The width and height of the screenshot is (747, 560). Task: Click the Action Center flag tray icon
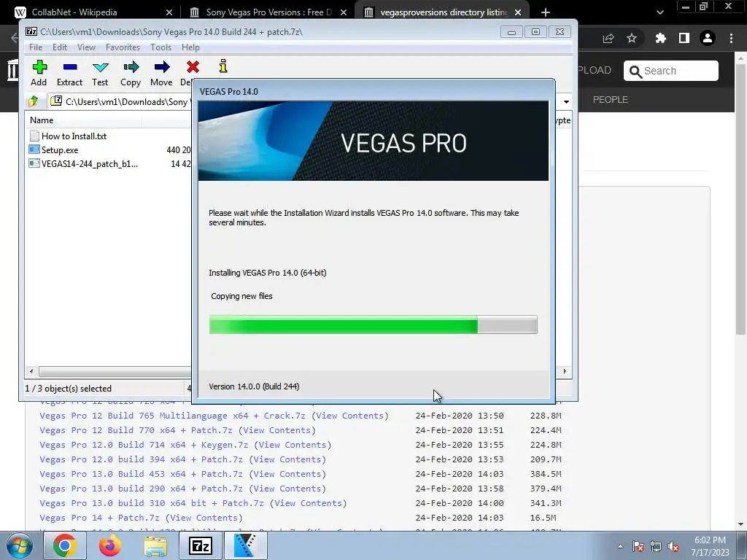[x=638, y=546]
